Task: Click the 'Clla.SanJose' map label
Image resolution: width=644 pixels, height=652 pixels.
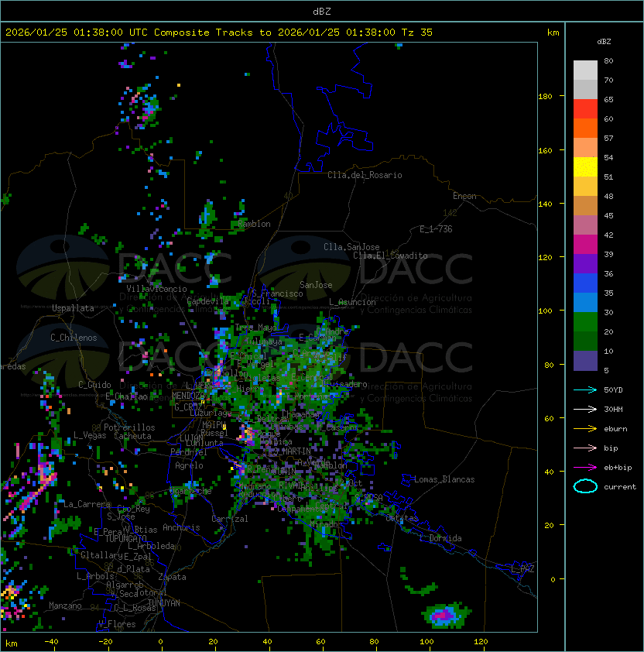Action: click(351, 246)
